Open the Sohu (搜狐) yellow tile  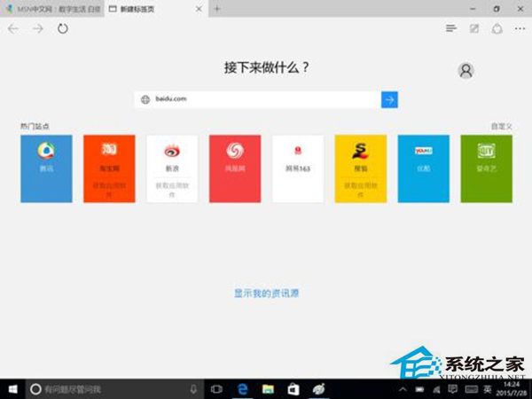pyautogui.click(x=361, y=168)
